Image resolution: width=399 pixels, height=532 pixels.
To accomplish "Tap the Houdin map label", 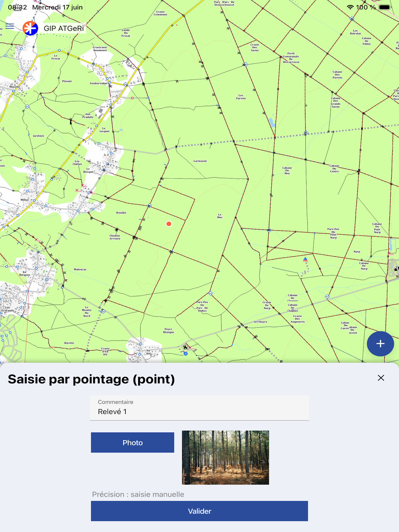I will (121, 213).
